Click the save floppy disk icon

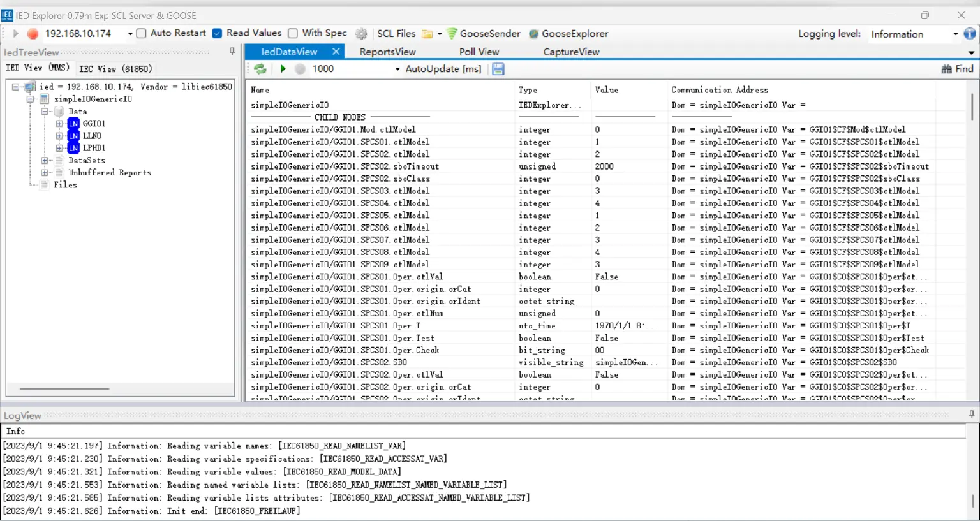point(498,69)
